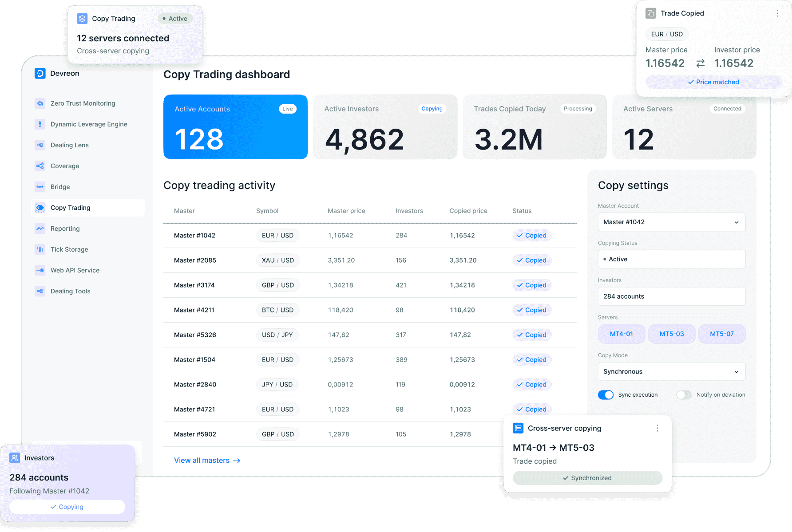Click Copied status for Master #1042
This screenshot has width=792, height=532.
(532, 236)
